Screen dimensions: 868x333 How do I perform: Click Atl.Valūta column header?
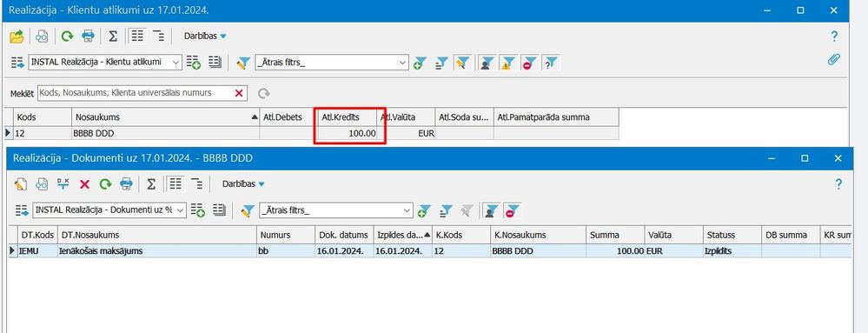pyautogui.click(x=407, y=117)
